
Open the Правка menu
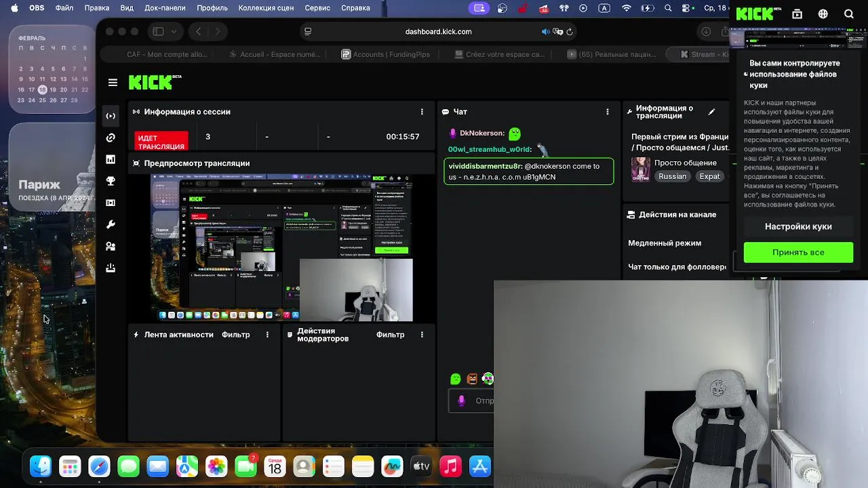(x=97, y=8)
